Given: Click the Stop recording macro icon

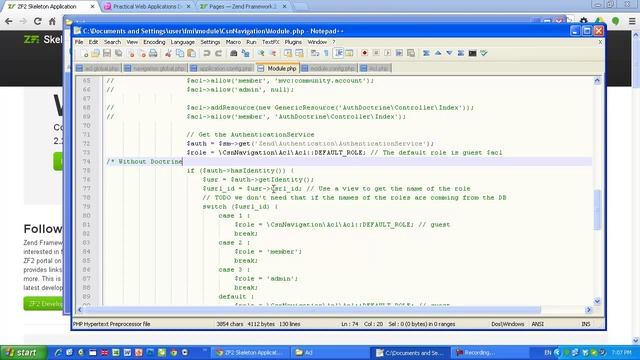Looking at the screenshot, I should 376,53.
